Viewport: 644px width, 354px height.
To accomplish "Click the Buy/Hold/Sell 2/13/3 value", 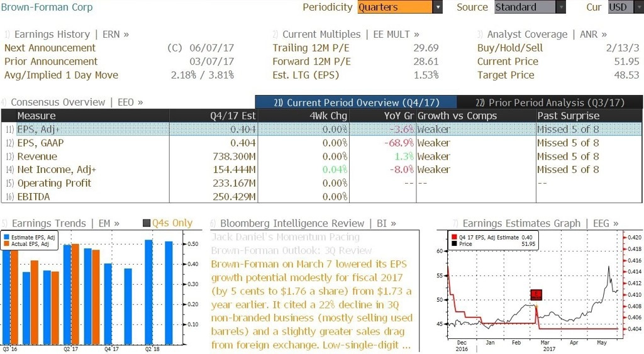I will pos(623,48).
